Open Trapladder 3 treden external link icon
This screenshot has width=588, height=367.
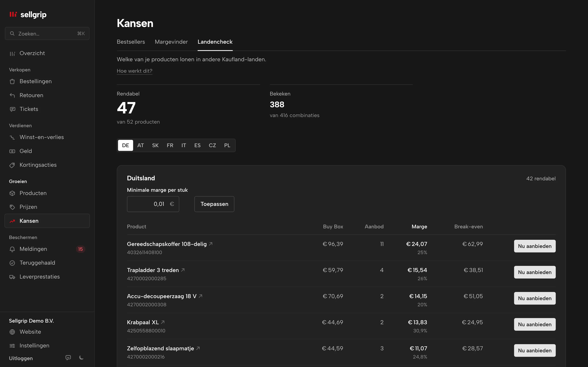tap(183, 270)
